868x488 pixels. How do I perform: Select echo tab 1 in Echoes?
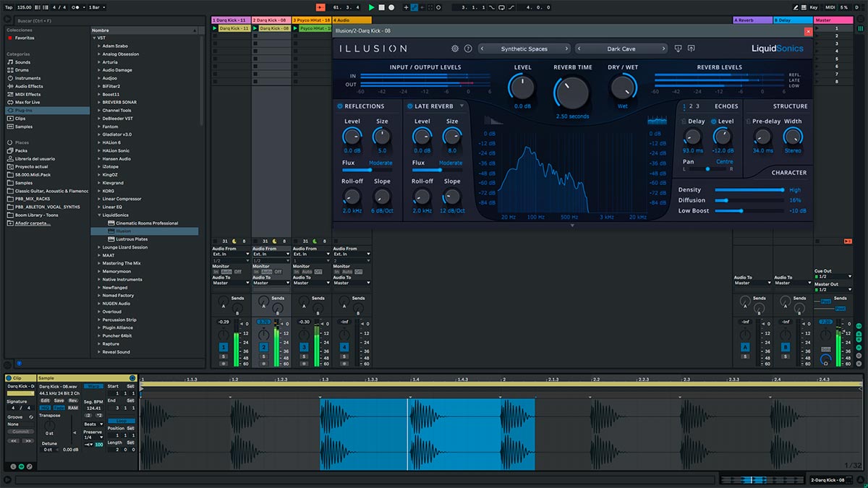click(x=684, y=106)
